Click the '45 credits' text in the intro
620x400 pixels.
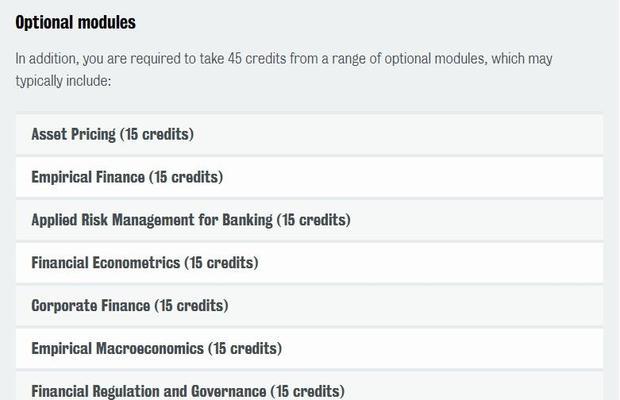pos(257,58)
